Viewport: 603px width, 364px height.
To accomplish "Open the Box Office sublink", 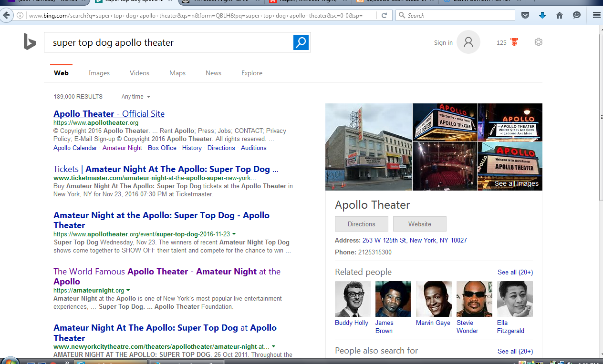I will (162, 148).
